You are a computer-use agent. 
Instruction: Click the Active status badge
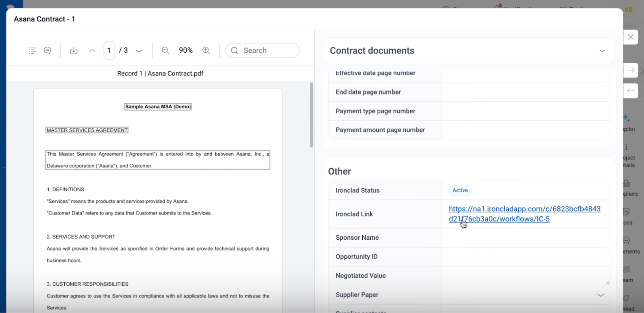460,190
